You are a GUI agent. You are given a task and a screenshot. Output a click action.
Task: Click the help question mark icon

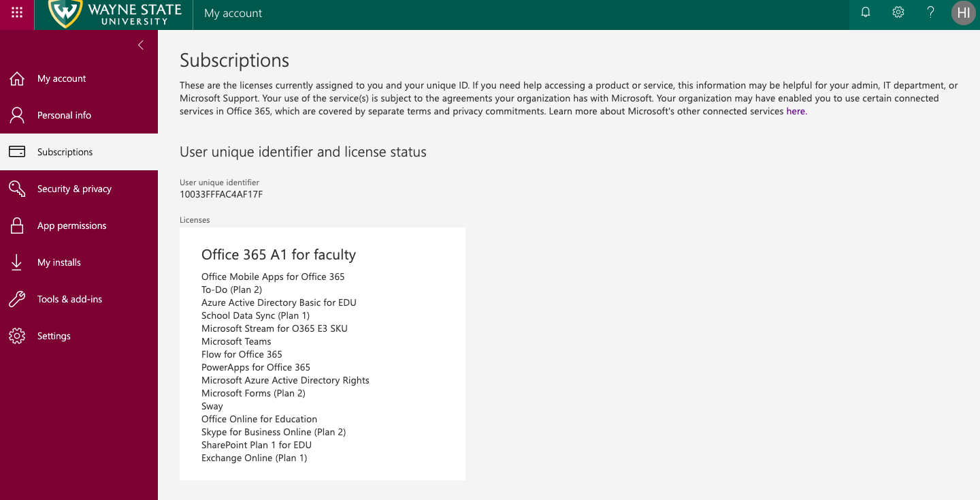[931, 12]
